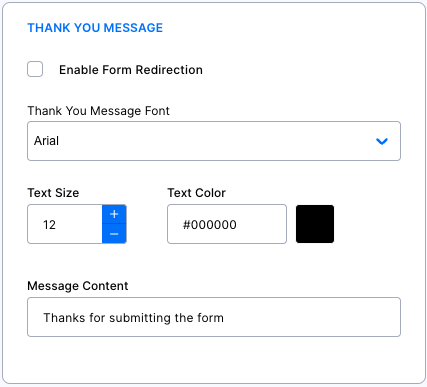Click the hex value text #000000

click(x=210, y=225)
